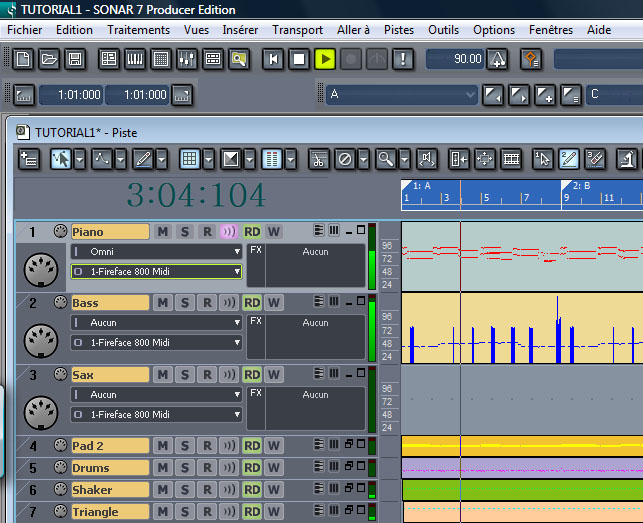
Task: Create a new project file icon
Action: point(23,59)
